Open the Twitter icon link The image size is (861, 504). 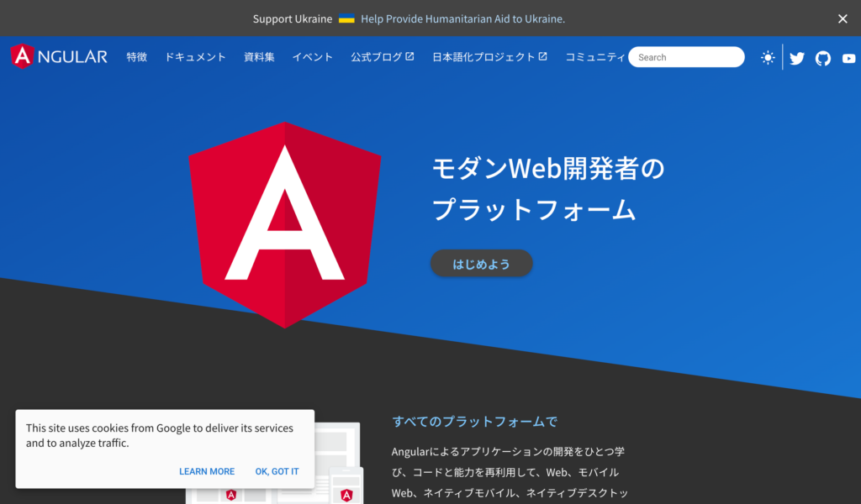click(x=797, y=58)
